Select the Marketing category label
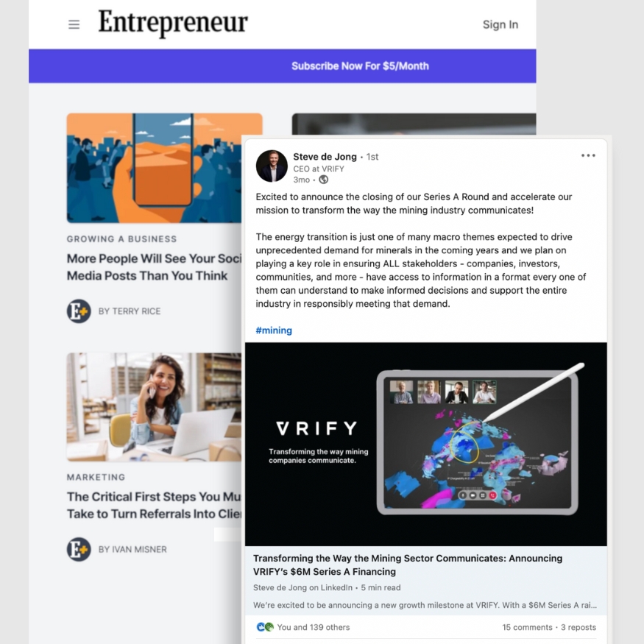The image size is (644, 644). (96, 477)
